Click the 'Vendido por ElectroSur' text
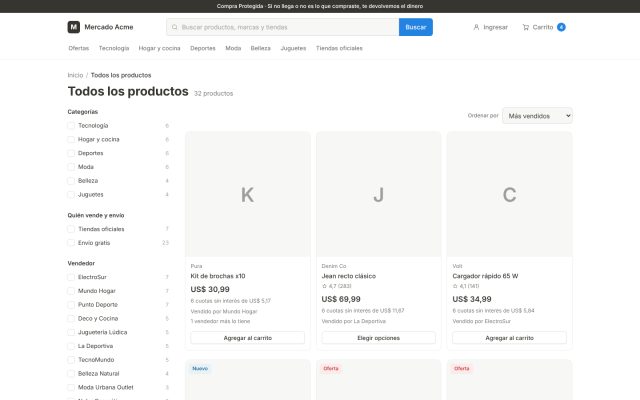 (482, 321)
